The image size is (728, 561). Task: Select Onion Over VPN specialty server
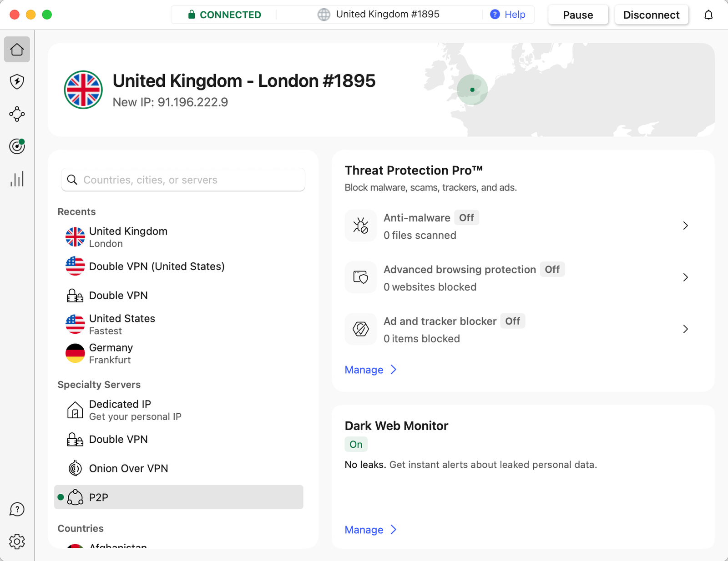click(x=128, y=468)
